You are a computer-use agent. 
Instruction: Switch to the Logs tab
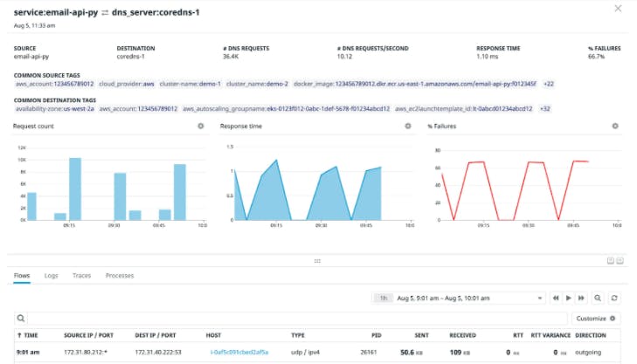click(51, 276)
